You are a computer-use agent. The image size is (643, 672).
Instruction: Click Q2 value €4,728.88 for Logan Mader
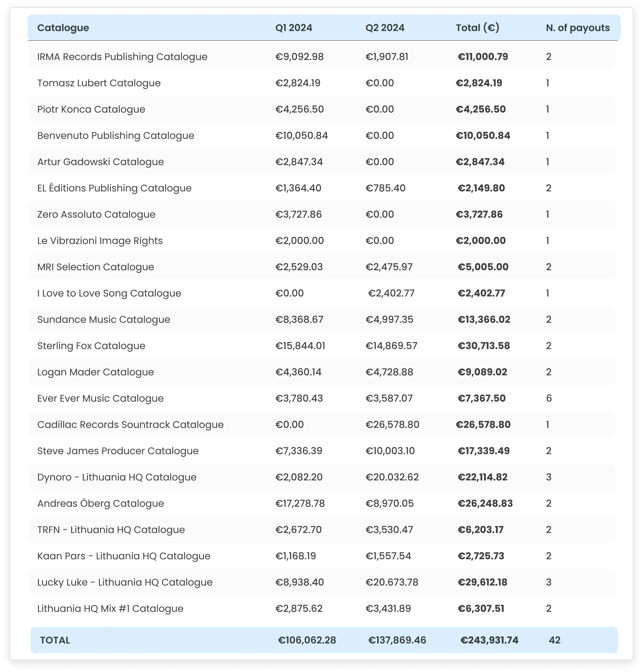click(x=389, y=372)
